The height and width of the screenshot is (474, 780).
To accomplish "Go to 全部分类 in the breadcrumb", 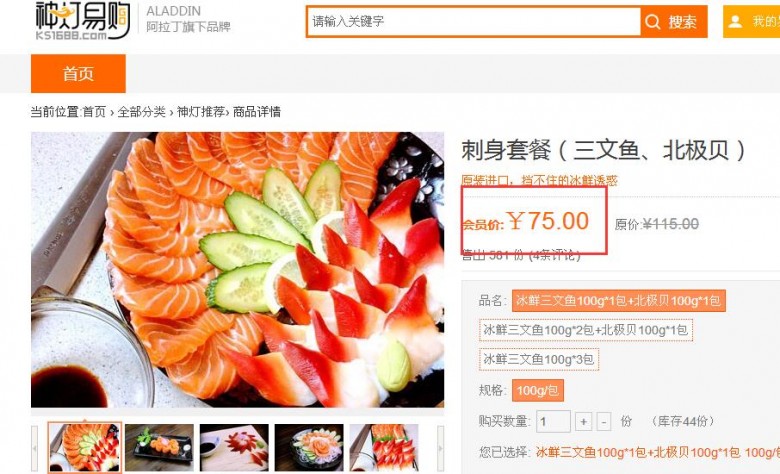I will pyautogui.click(x=141, y=112).
